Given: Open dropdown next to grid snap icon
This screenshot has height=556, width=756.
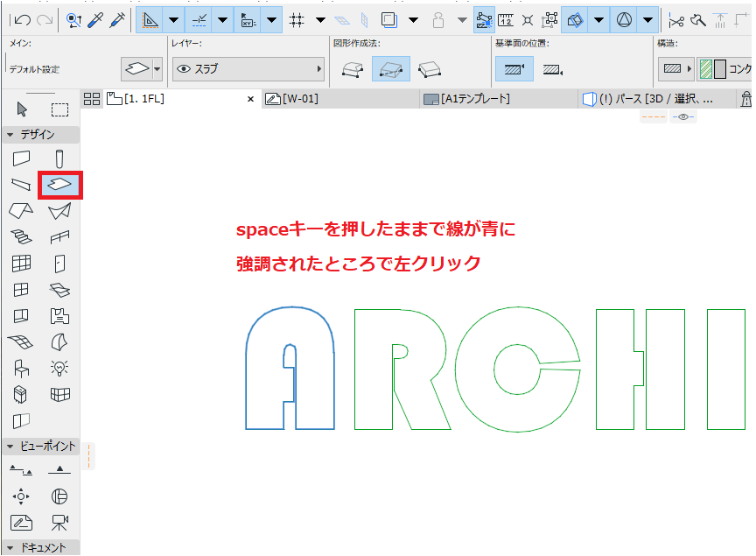Looking at the screenshot, I should pyautogui.click(x=320, y=20).
